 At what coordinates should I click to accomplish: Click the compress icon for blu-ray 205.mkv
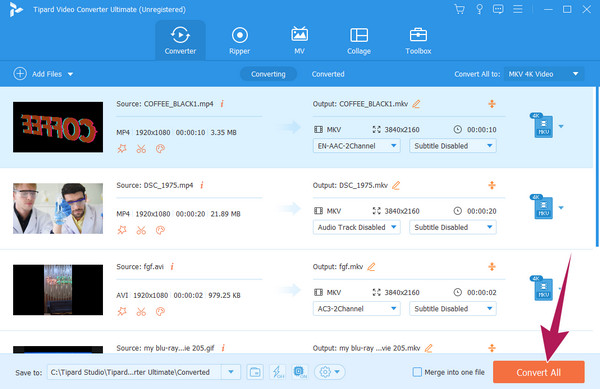point(492,348)
